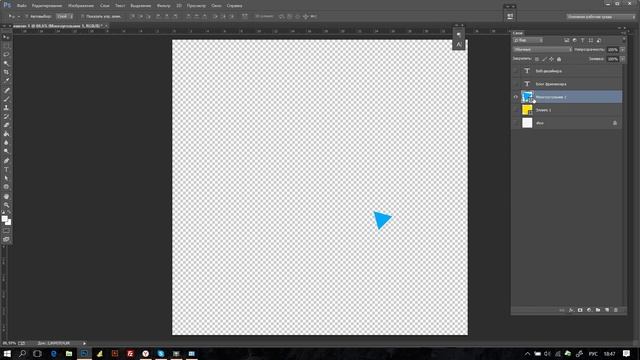Select the Eyedropper tool
Screen dimensions: 640x360
[x=6, y=80]
